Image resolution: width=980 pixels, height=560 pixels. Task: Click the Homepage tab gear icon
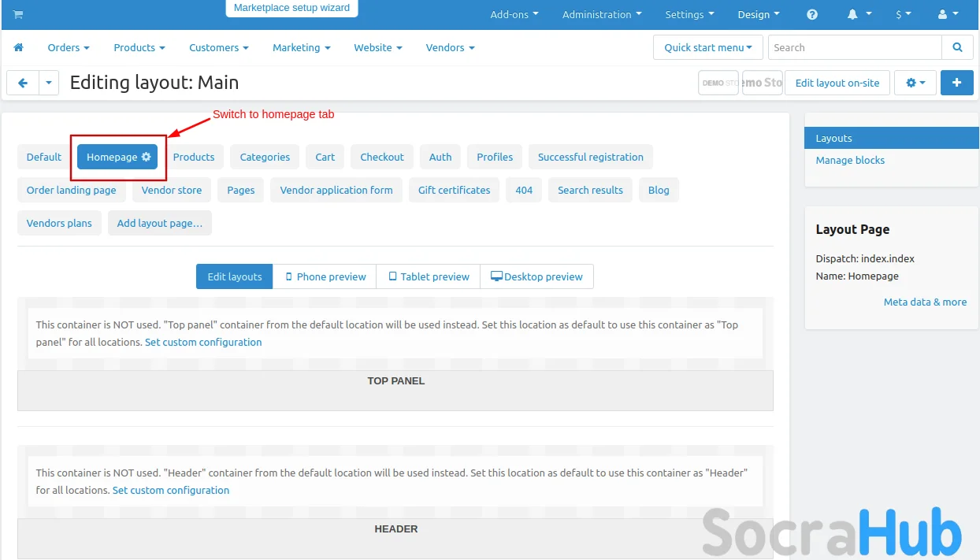pyautogui.click(x=146, y=157)
